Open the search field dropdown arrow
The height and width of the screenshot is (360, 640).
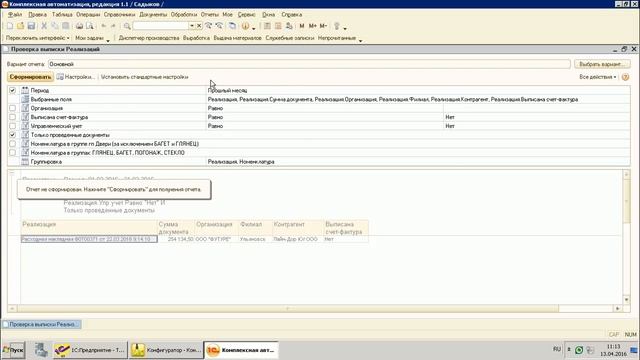point(191,26)
